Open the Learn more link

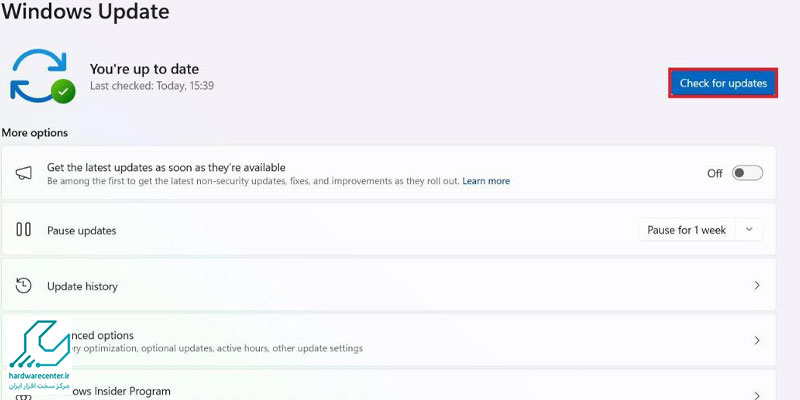(486, 181)
